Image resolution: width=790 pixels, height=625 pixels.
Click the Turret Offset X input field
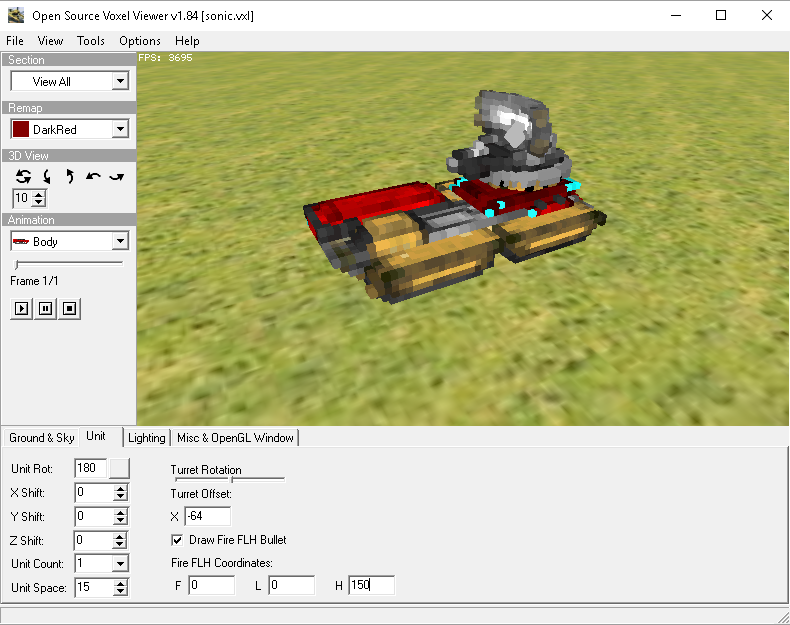click(x=206, y=516)
